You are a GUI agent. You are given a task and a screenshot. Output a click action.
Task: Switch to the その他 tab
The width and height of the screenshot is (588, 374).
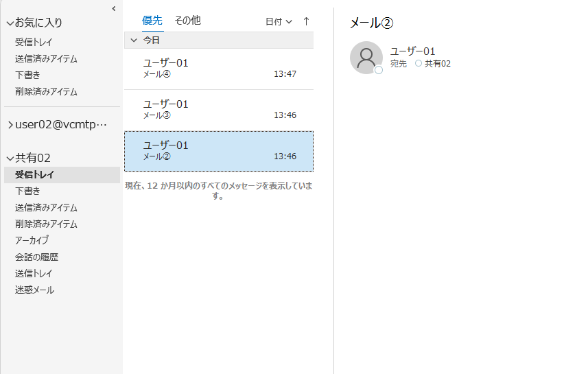(x=187, y=21)
